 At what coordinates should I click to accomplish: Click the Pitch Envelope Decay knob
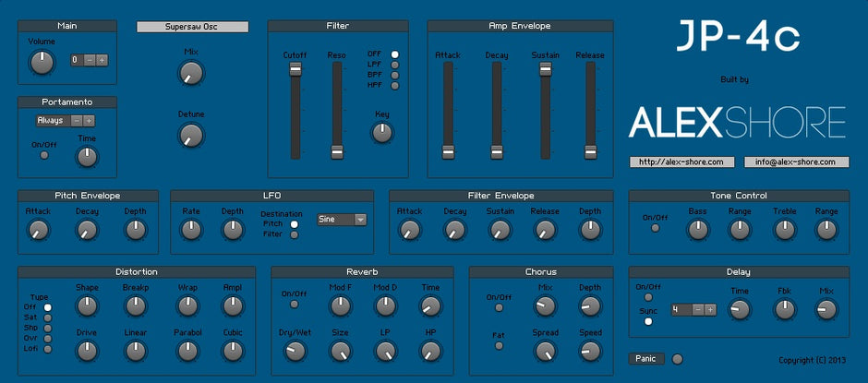87,230
